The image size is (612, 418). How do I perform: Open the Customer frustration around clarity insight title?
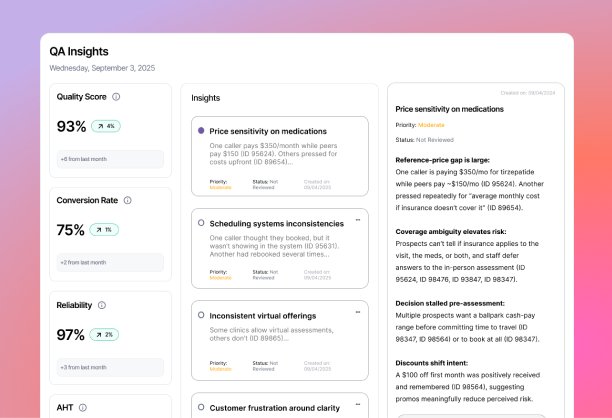(275, 408)
